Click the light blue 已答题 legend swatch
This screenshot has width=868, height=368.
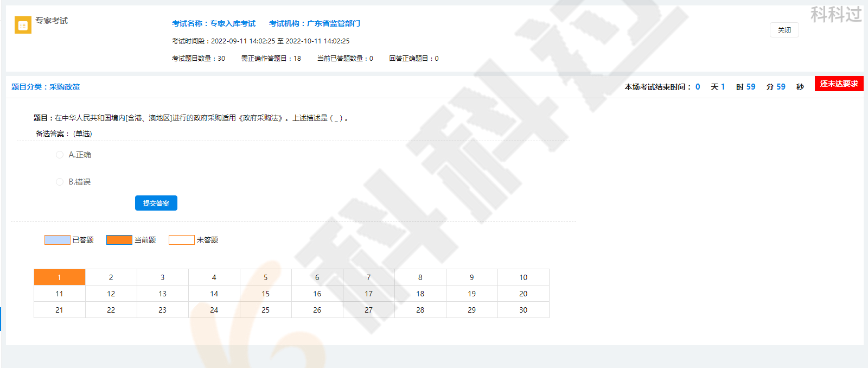pos(58,240)
